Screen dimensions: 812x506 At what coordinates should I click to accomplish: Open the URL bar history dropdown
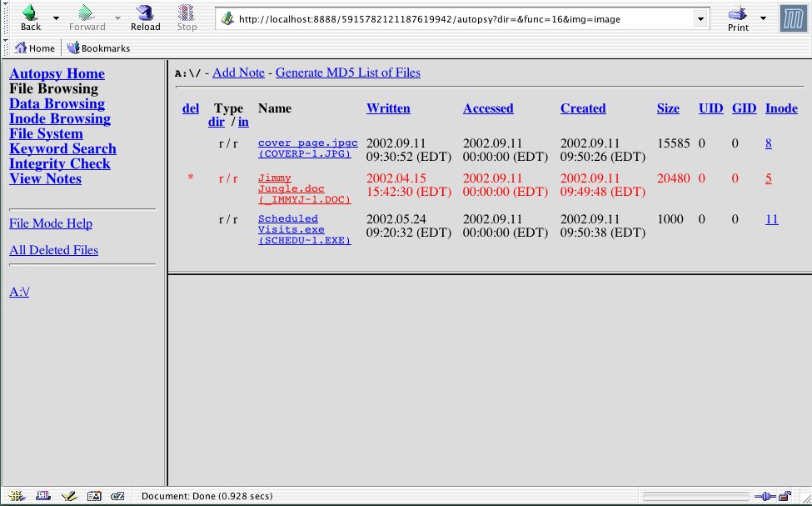(x=700, y=19)
